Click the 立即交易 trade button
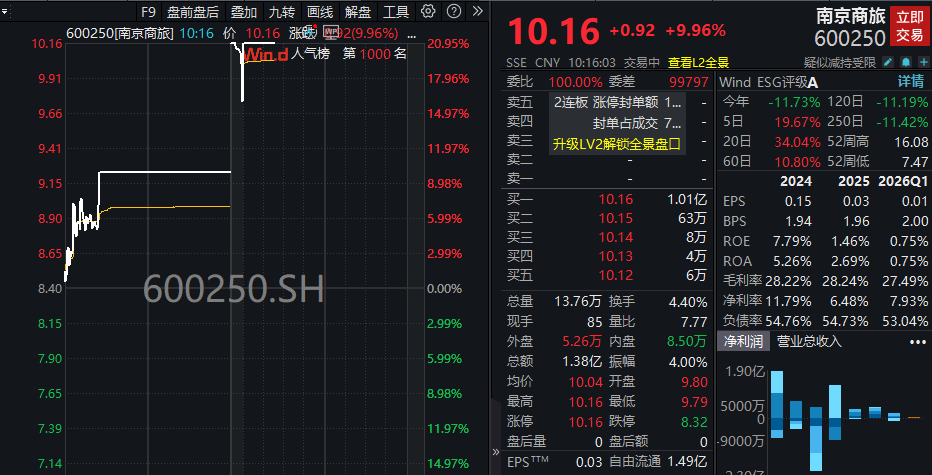Screen dimensions: 932x475 910,26
